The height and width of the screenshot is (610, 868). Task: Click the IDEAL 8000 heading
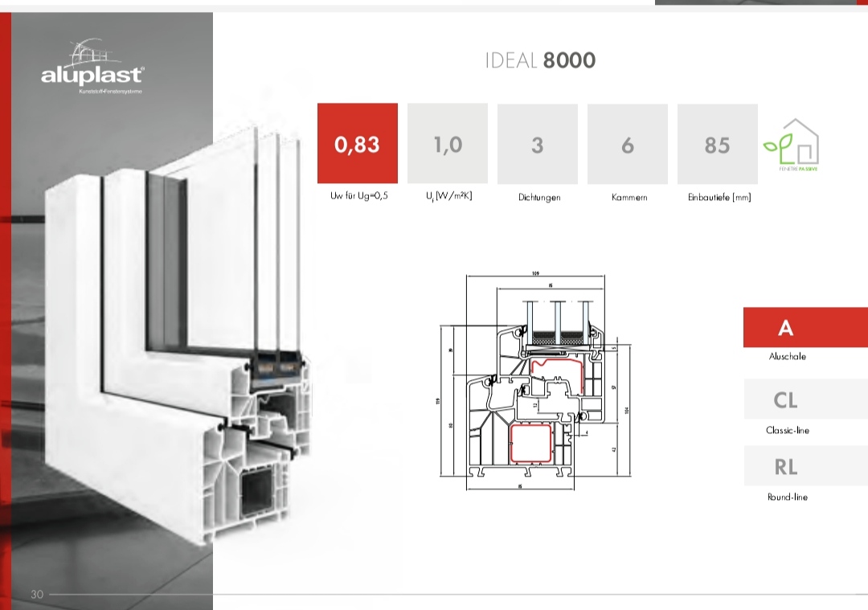click(x=540, y=60)
